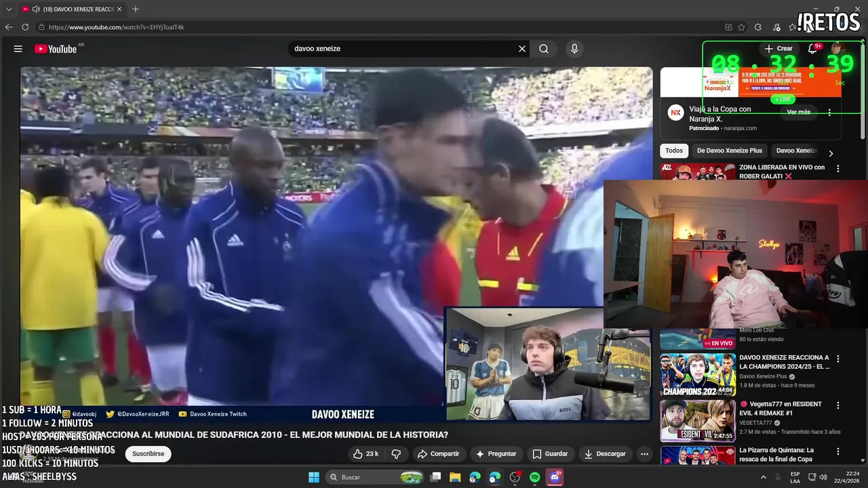Screen dimensions: 868x488
Task: Download the video with Descargar
Action: pyautogui.click(x=605, y=454)
